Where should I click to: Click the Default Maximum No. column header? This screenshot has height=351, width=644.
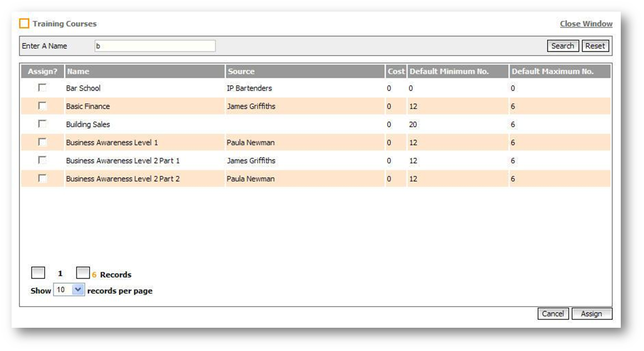click(x=552, y=71)
